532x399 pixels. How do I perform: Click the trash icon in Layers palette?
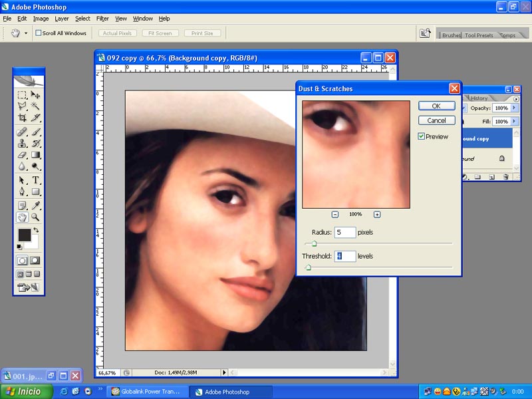coord(506,177)
